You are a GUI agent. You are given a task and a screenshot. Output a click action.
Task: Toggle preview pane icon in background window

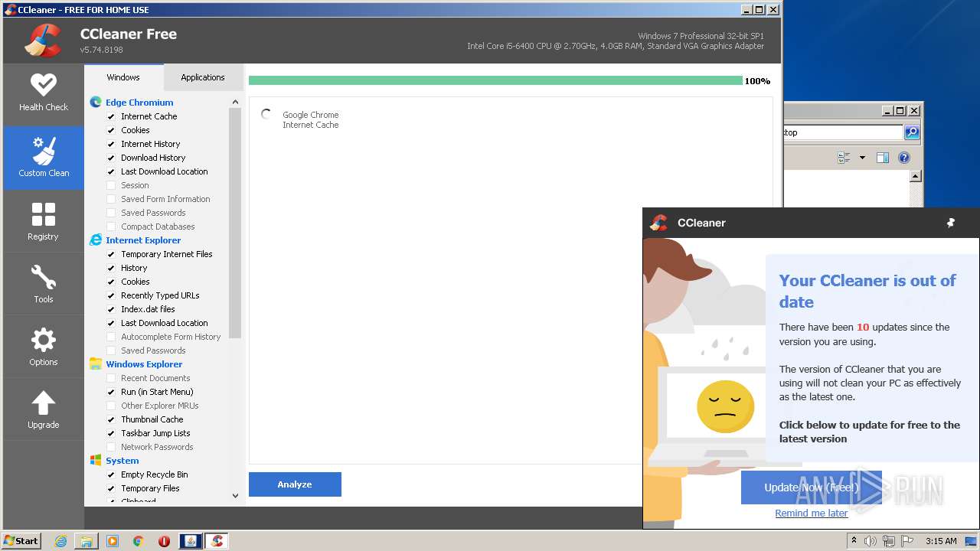tap(883, 158)
